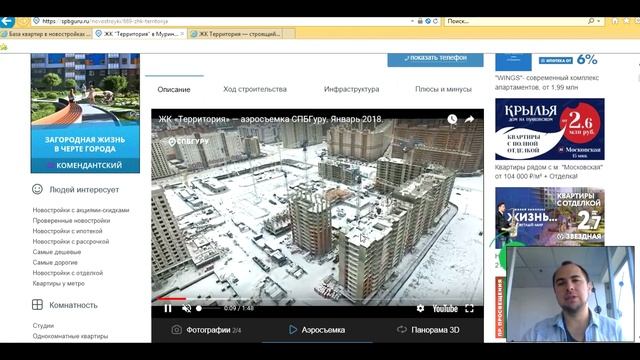Viewport: 640px width, 360px height.
Task: Click the Watch later clock icon
Action: 452,119
